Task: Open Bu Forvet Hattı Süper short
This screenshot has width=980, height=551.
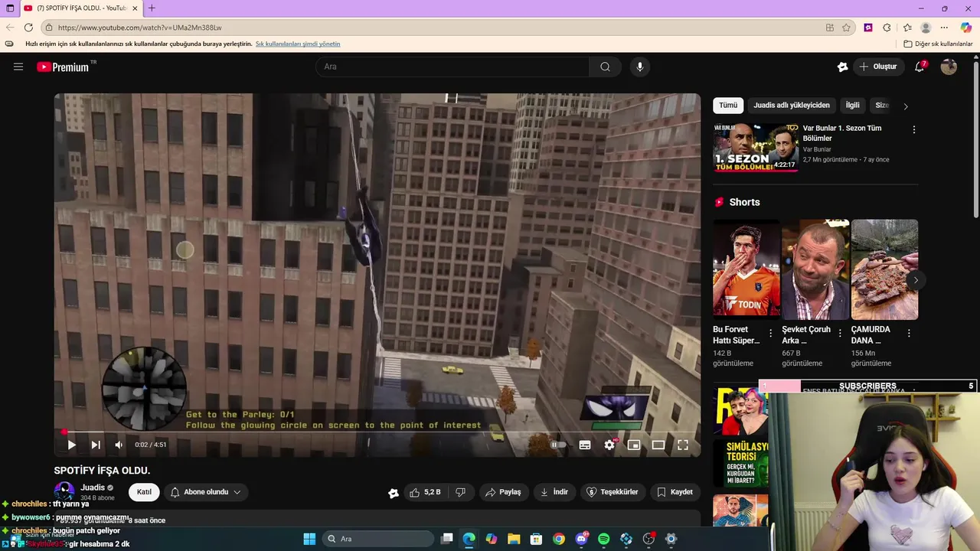Action: (x=746, y=269)
